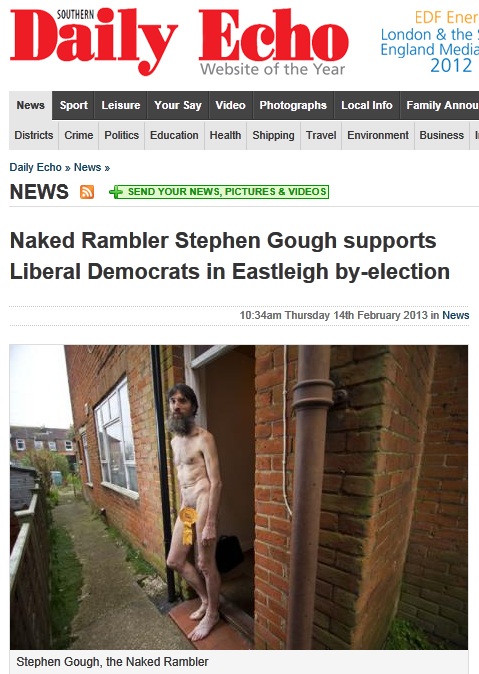Viewport: 479px width, 674px height.
Task: Click the orange RSS feed icon
Action: point(87,192)
